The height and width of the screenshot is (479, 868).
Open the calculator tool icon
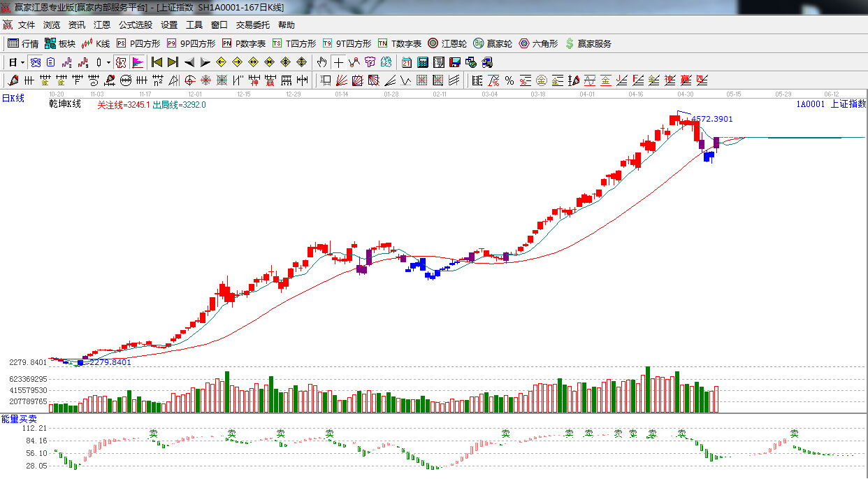point(422,62)
